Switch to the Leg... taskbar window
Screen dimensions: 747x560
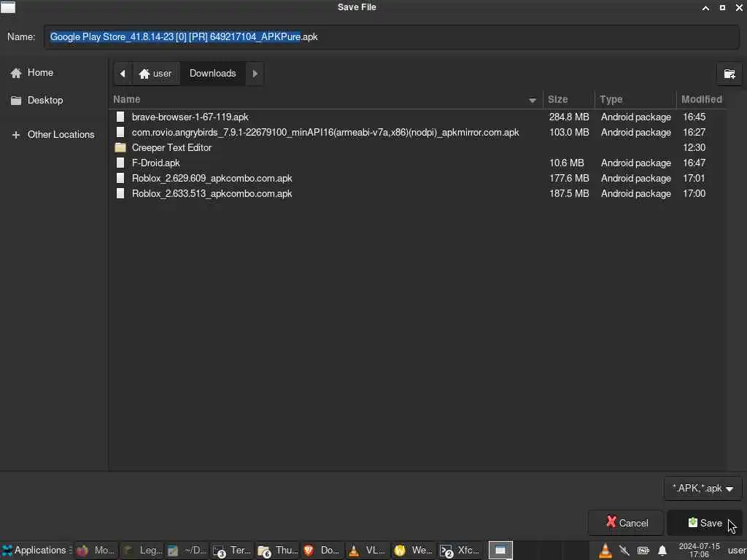(142, 551)
